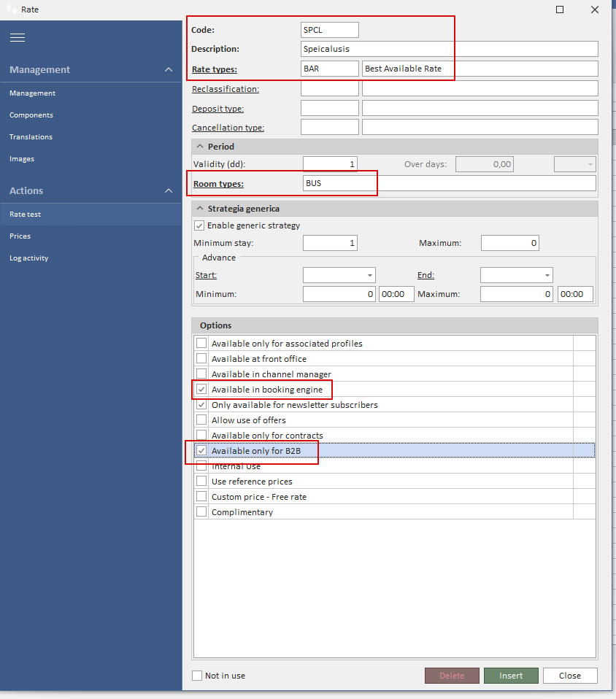This screenshot has width=616, height=699.
Task: Click the Advance End label link
Action: click(x=426, y=275)
